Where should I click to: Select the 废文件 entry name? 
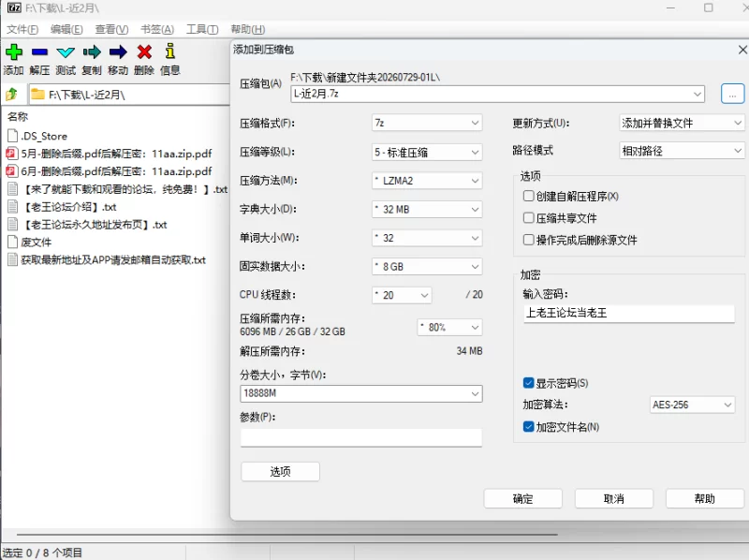point(37,243)
